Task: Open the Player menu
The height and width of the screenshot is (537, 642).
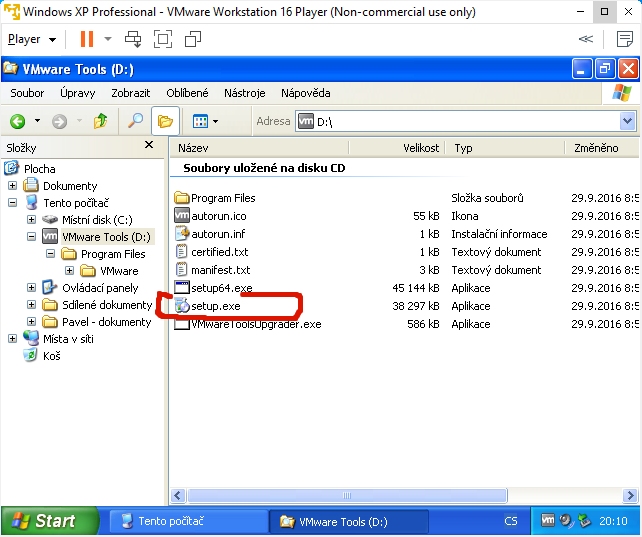Action: coord(32,39)
